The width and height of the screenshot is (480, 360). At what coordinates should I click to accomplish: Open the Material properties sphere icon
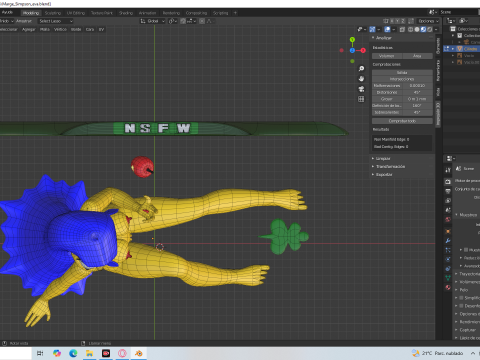click(x=448, y=287)
